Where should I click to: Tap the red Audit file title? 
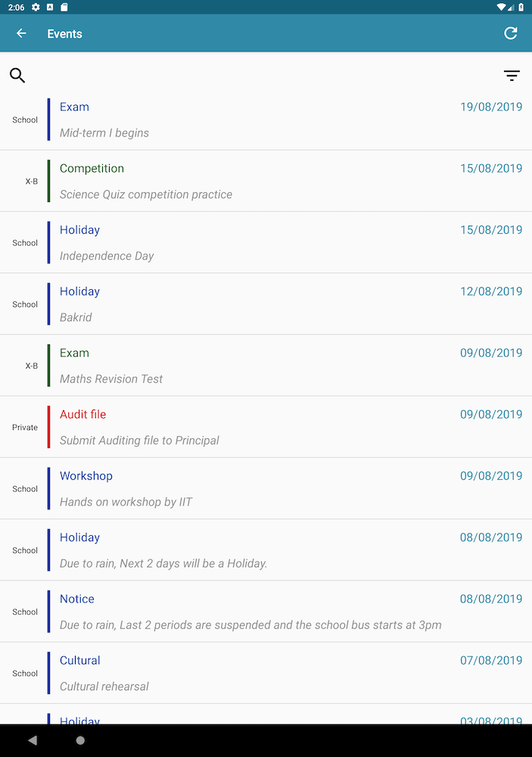(x=82, y=414)
